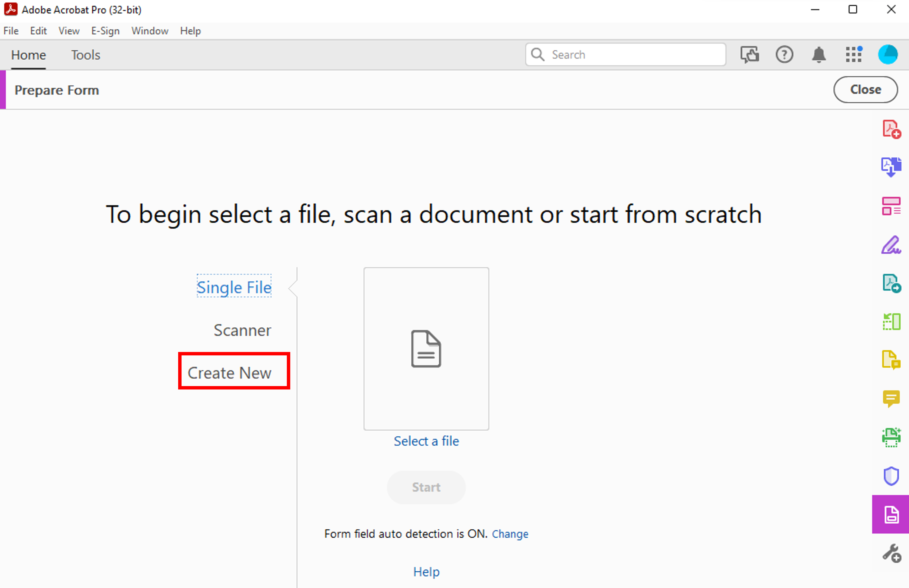Click the share feedback chat icon

(750, 55)
